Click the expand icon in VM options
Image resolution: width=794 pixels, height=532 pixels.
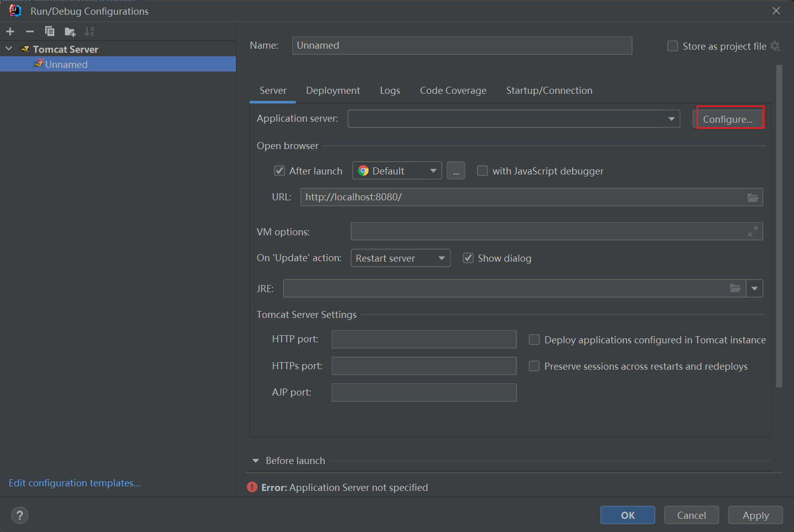tap(753, 232)
